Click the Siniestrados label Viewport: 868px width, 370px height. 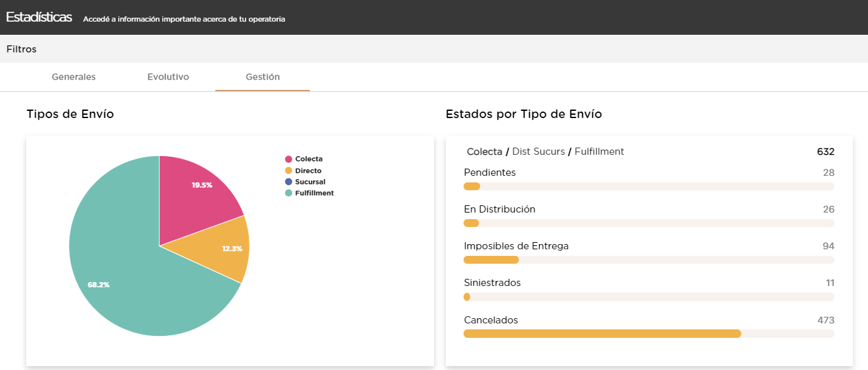tap(492, 283)
